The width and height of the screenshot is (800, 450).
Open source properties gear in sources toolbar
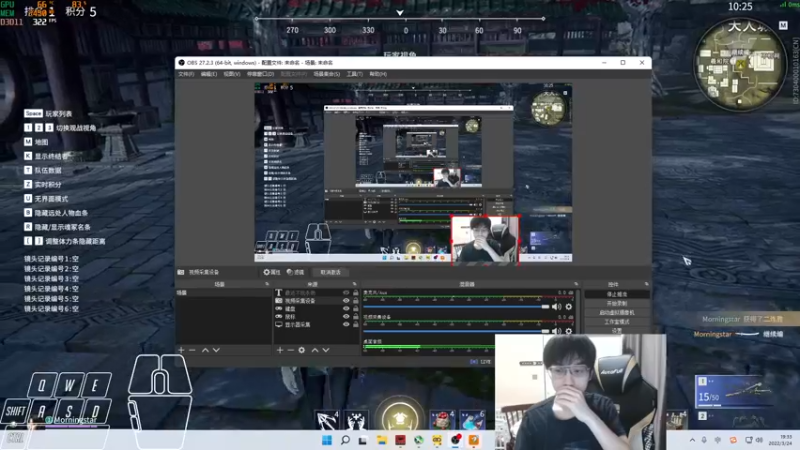point(302,350)
